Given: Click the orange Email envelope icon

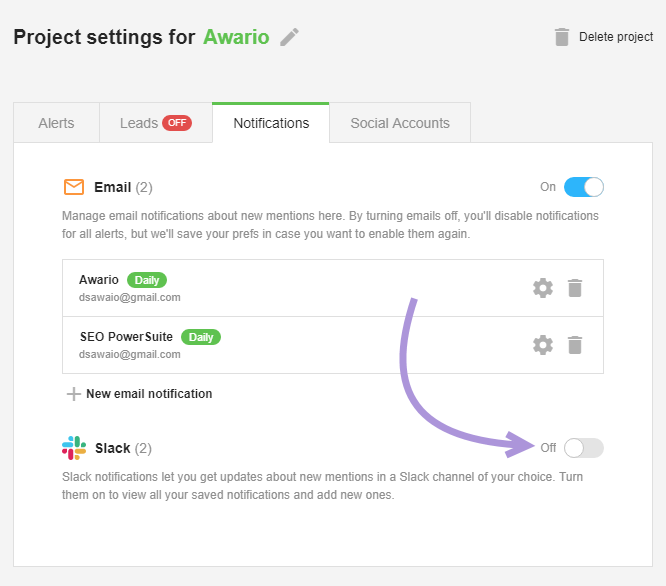Looking at the screenshot, I should pyautogui.click(x=74, y=187).
